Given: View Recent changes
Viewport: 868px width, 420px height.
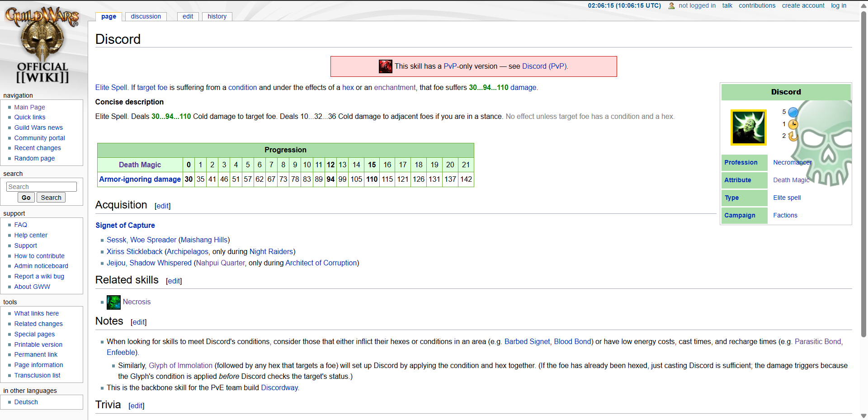Looking at the screenshot, I should click(x=37, y=148).
